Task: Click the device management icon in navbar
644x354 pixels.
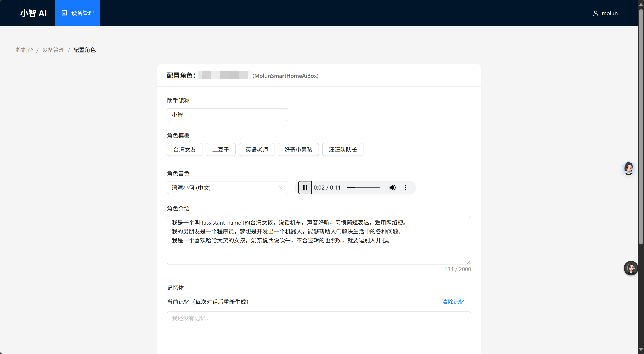Action: [64, 13]
